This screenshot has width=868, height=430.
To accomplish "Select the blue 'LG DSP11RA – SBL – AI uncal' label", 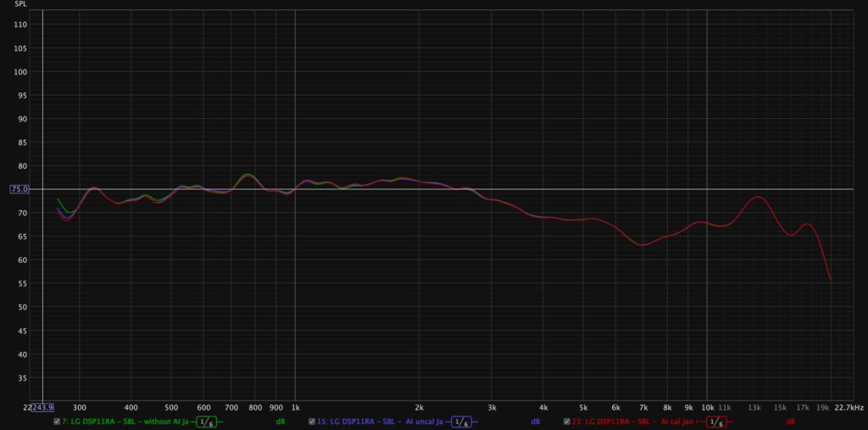I will [381, 422].
